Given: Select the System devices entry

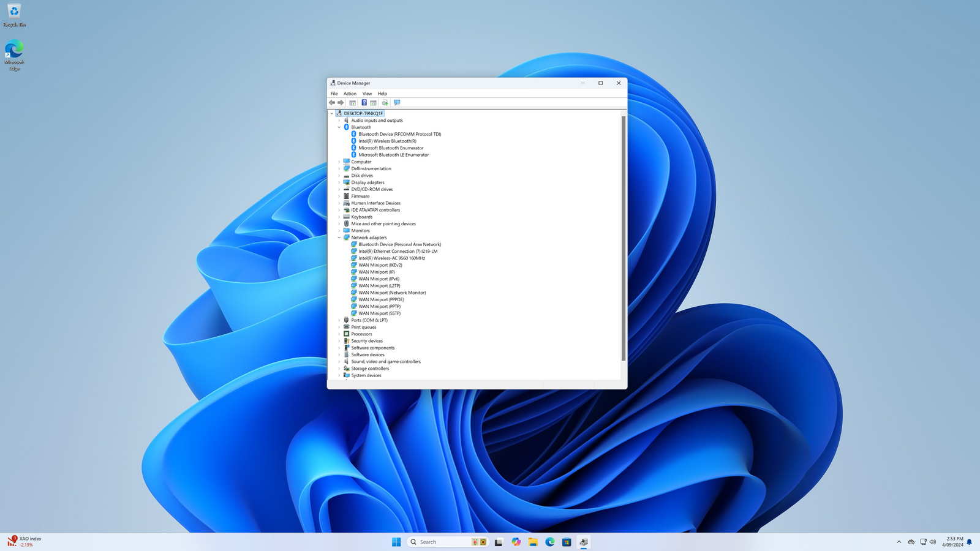Looking at the screenshot, I should click(366, 375).
